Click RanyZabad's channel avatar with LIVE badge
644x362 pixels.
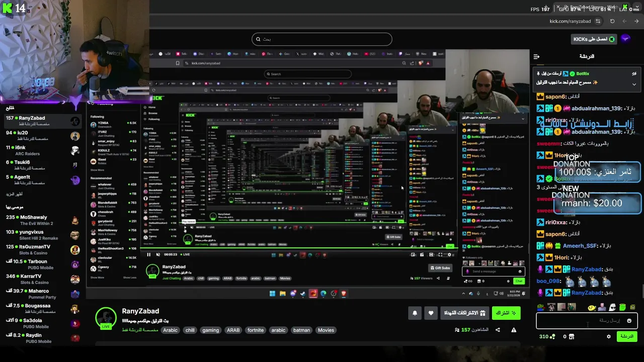[x=106, y=318]
